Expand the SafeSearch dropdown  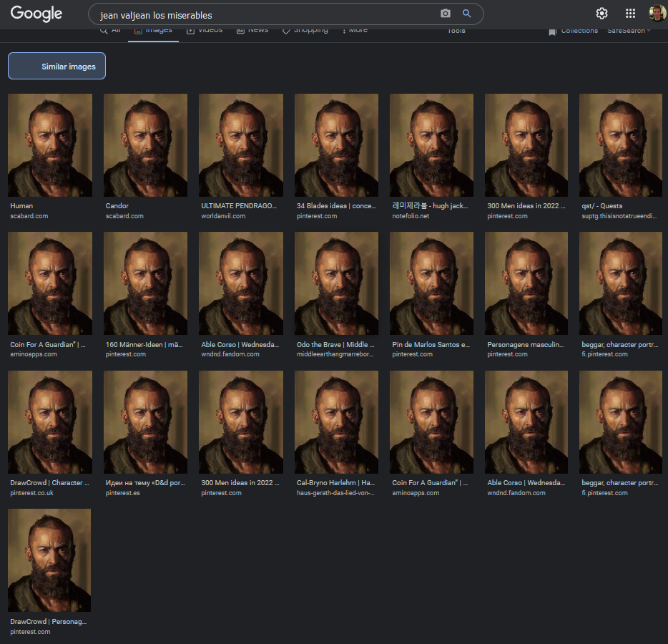click(x=629, y=31)
